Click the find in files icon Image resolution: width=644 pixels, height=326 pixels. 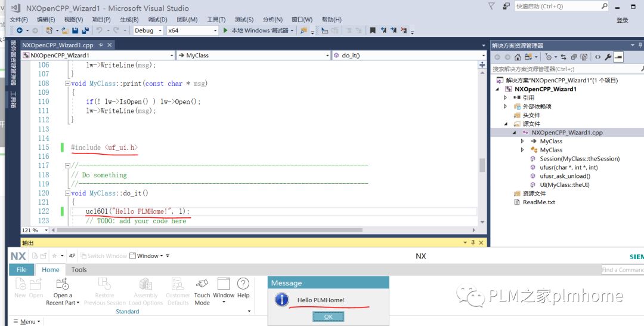pos(304,30)
